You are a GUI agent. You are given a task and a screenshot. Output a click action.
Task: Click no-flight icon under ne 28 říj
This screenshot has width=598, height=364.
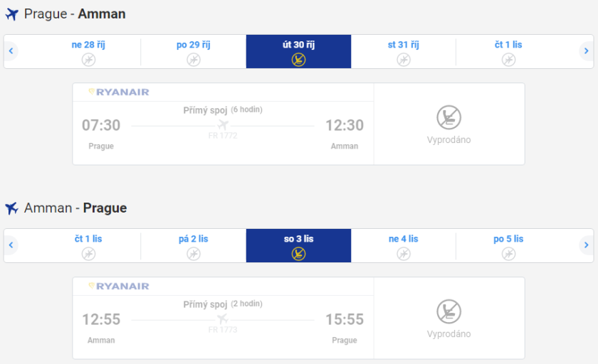pos(88,60)
